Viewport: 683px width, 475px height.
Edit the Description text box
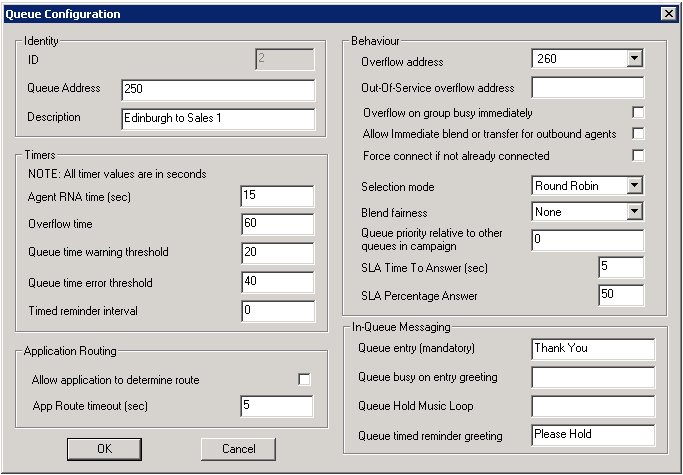tap(217, 118)
